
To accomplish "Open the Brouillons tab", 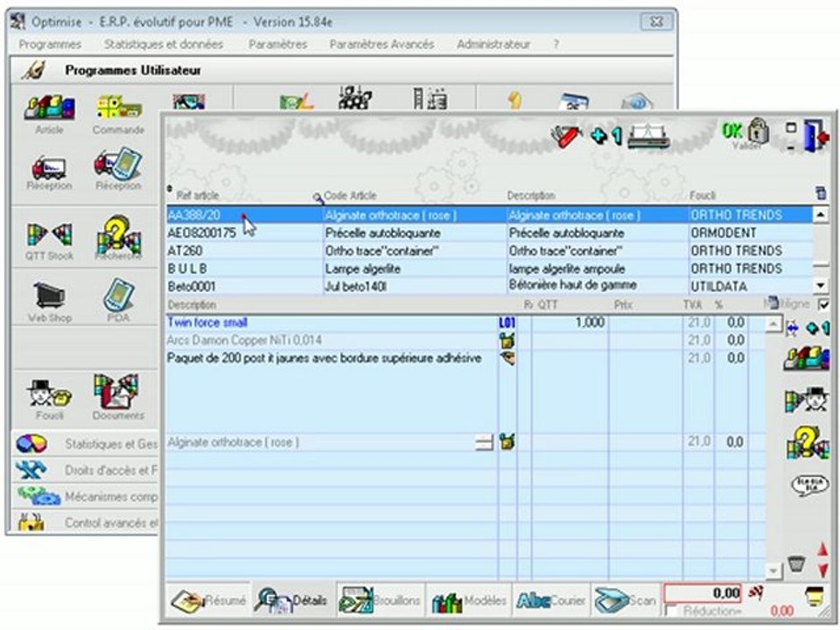I will coord(379,600).
